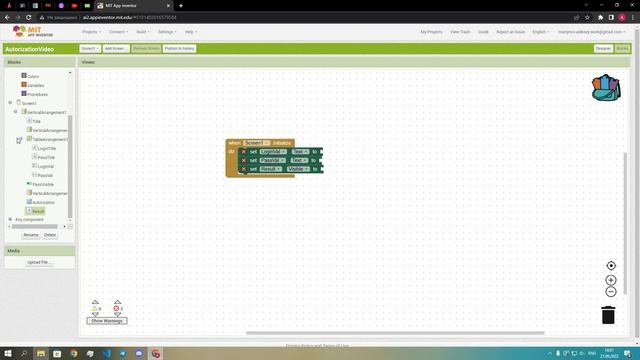Click the workspace trash can

(608, 315)
